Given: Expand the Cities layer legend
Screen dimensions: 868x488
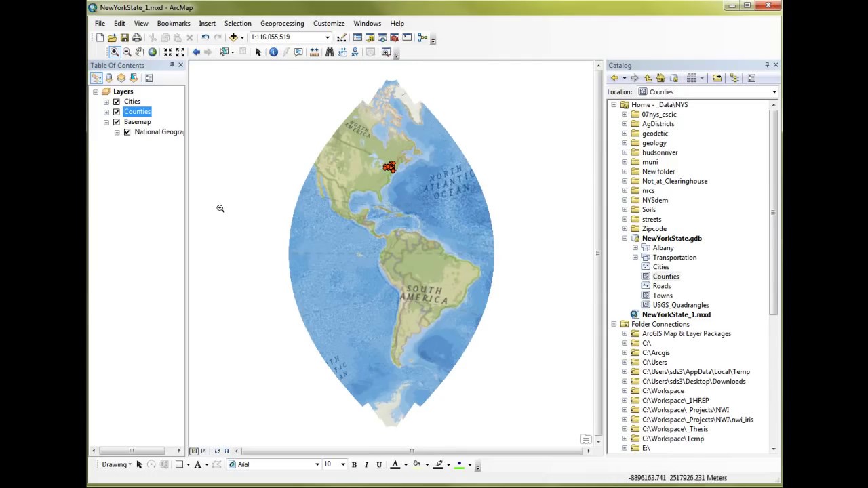Looking at the screenshot, I should click(x=106, y=102).
